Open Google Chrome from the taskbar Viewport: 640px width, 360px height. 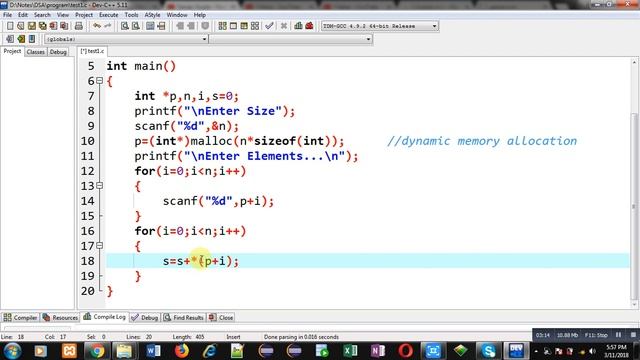[x=97, y=351]
